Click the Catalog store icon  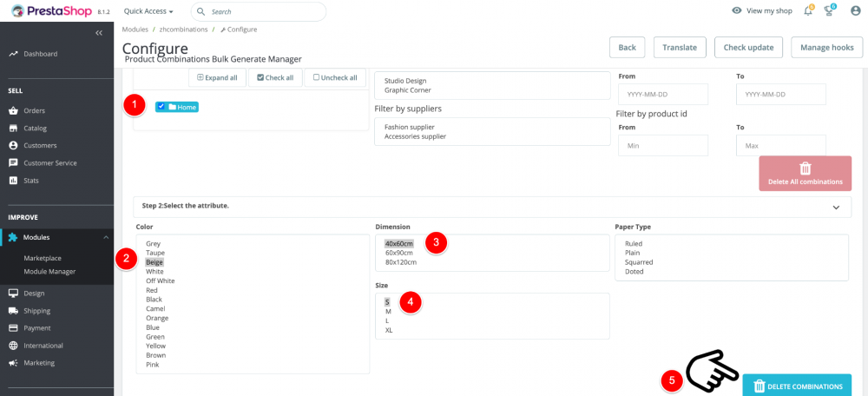14,129
